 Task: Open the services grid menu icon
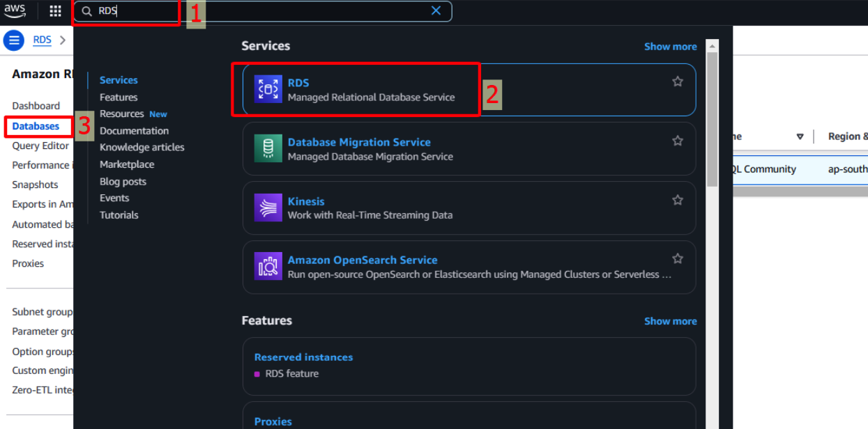click(56, 11)
